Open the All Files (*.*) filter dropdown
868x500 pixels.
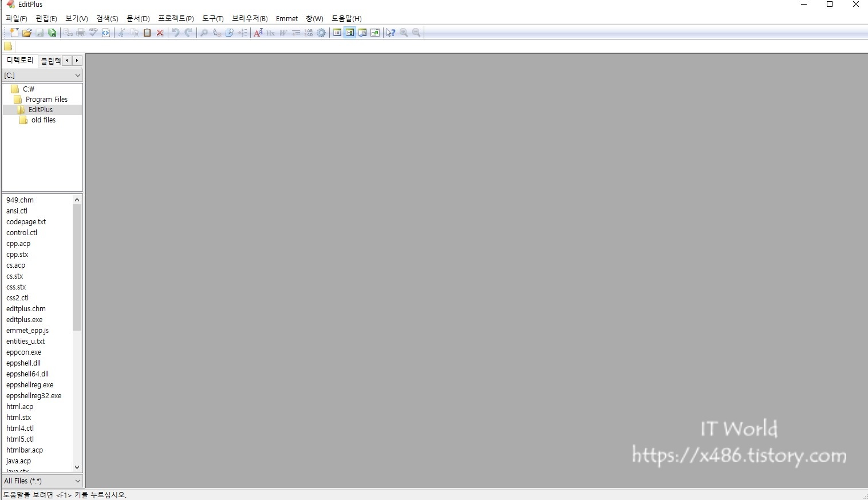[x=42, y=481]
